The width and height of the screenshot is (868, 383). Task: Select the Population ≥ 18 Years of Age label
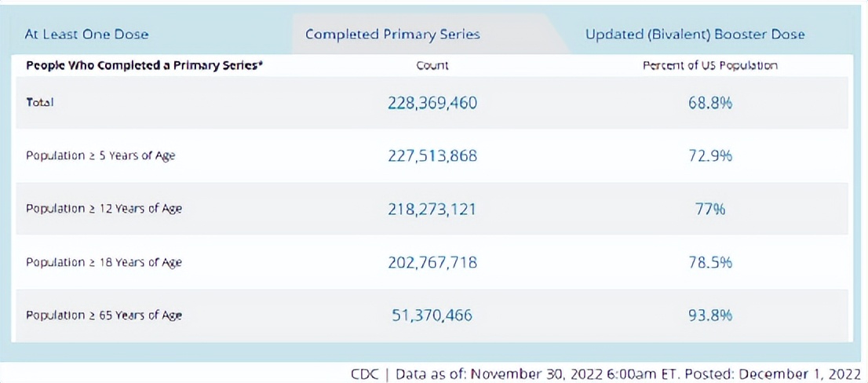(x=104, y=262)
